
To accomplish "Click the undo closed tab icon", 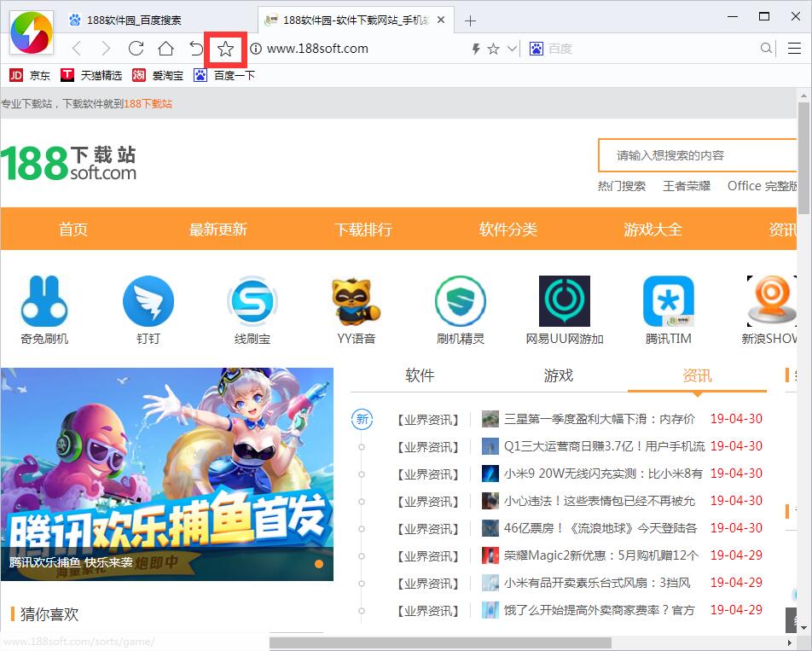I will [x=196, y=49].
